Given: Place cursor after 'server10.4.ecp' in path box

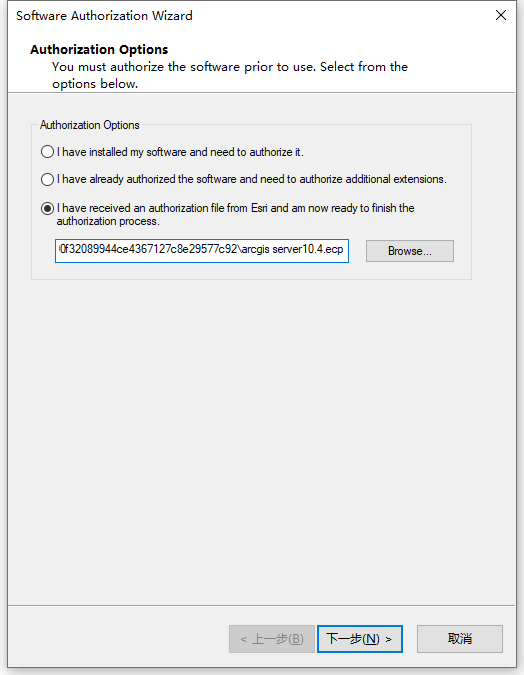Looking at the screenshot, I should point(344,249).
